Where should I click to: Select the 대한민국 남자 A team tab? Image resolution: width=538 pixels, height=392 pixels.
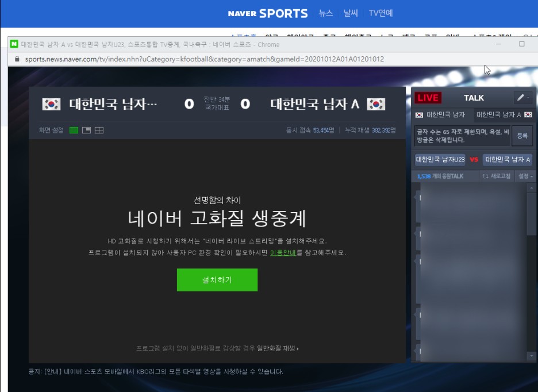pyautogui.click(x=504, y=114)
